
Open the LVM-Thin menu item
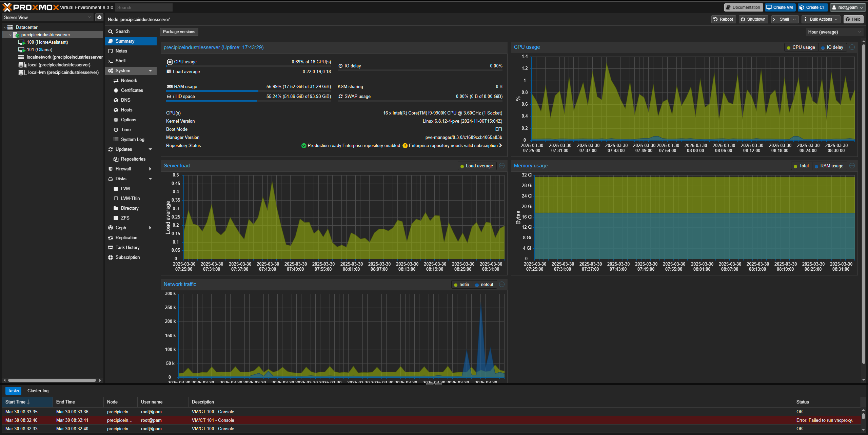click(x=131, y=199)
